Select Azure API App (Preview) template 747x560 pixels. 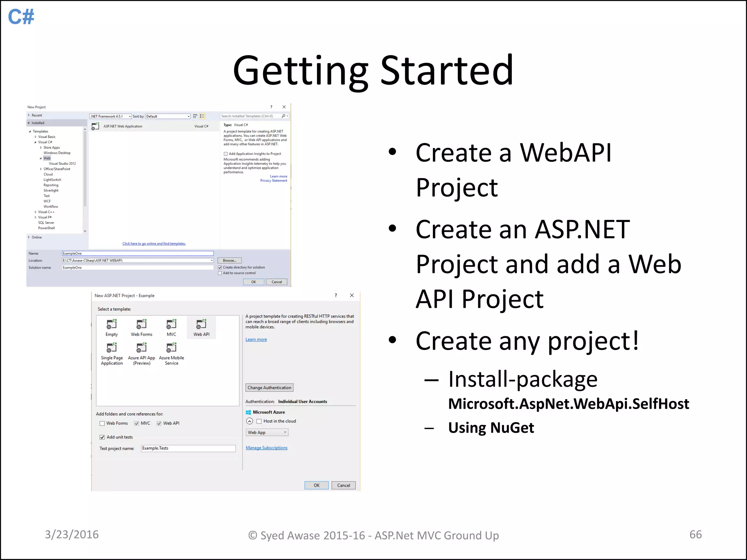[x=142, y=354]
